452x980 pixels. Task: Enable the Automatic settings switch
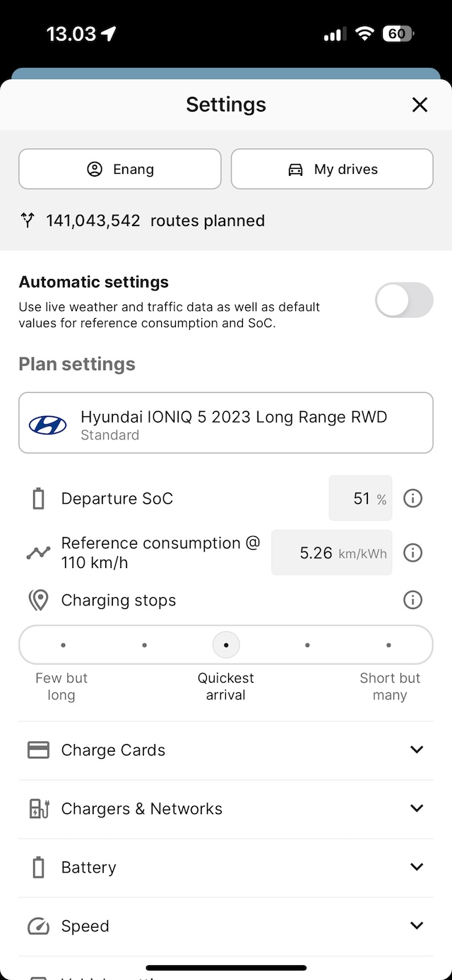pos(403,300)
